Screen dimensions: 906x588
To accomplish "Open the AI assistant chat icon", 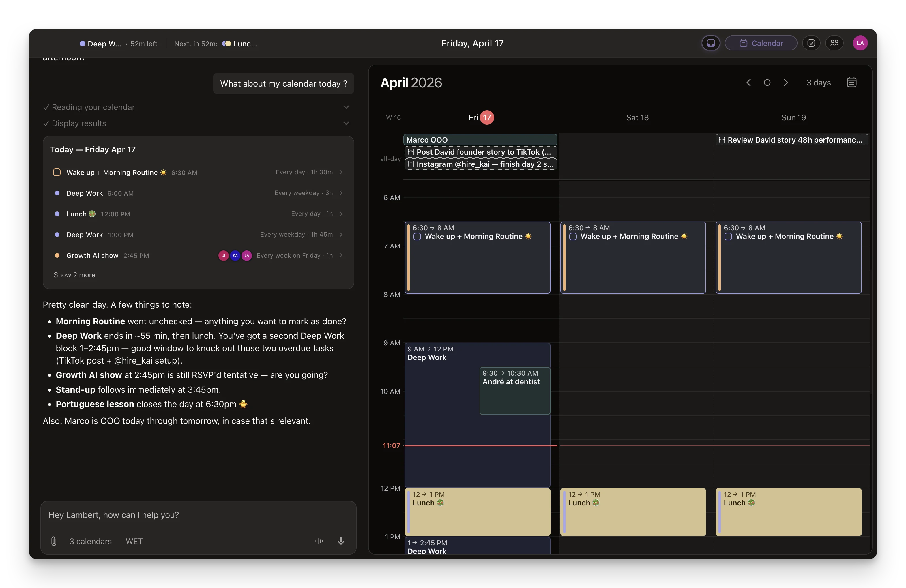I will 710,43.
